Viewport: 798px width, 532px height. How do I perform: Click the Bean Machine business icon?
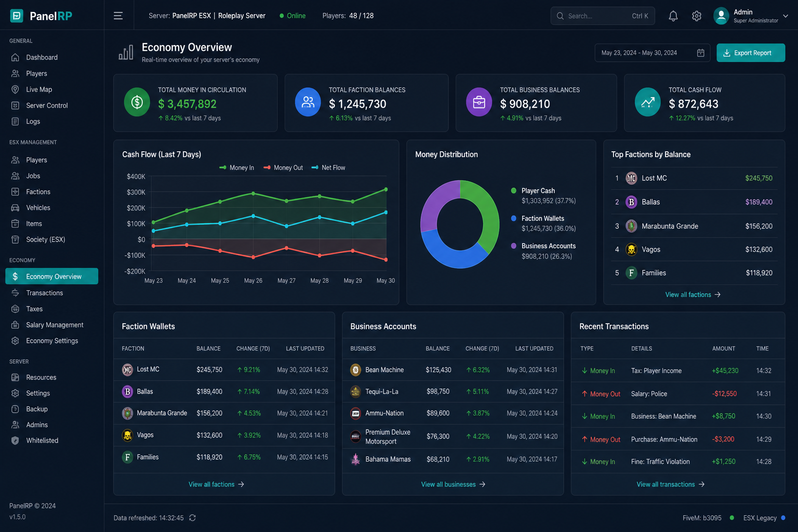click(356, 370)
